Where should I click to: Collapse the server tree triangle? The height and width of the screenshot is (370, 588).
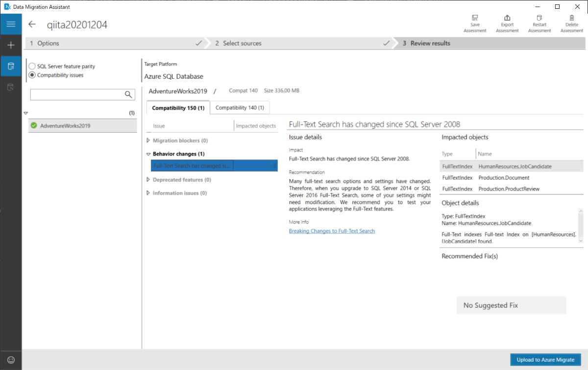click(x=26, y=113)
